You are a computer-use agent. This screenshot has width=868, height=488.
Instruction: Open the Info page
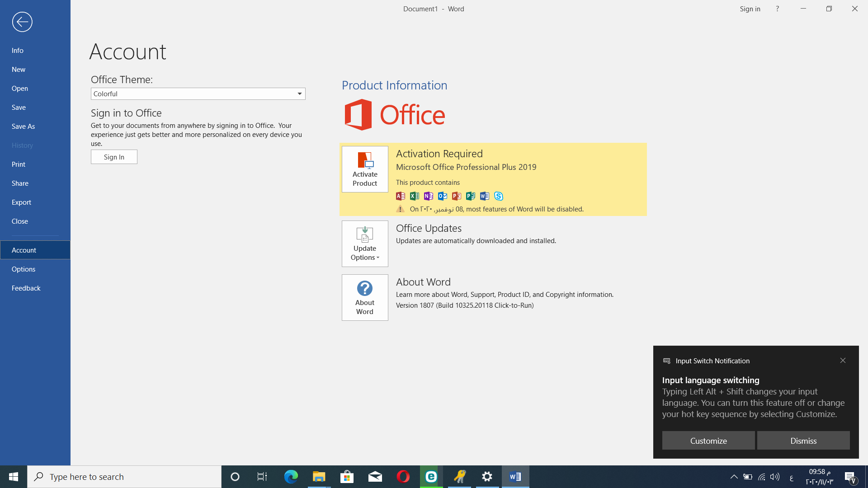pyautogui.click(x=35, y=50)
